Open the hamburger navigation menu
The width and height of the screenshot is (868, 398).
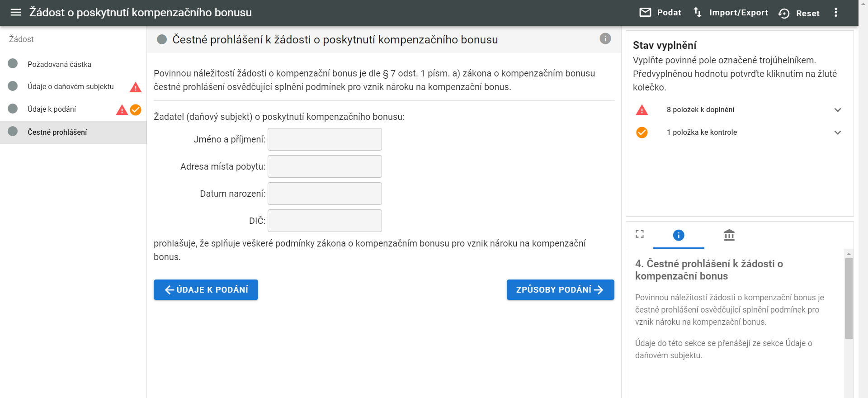(16, 13)
